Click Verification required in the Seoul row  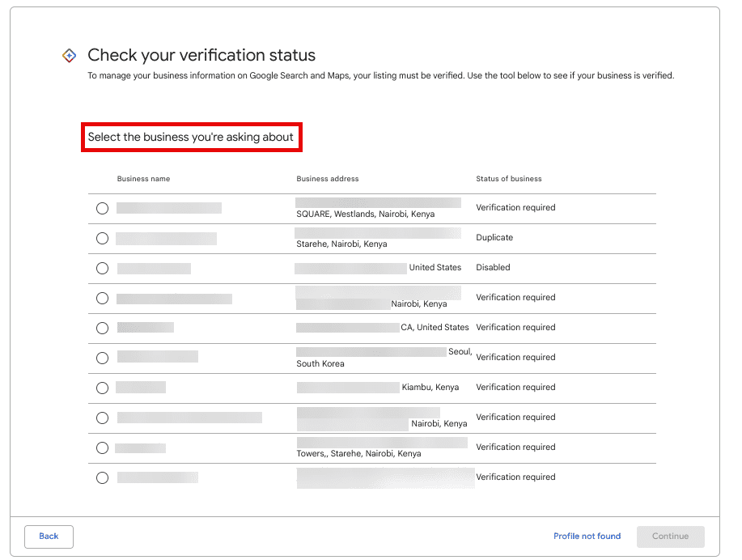point(515,358)
